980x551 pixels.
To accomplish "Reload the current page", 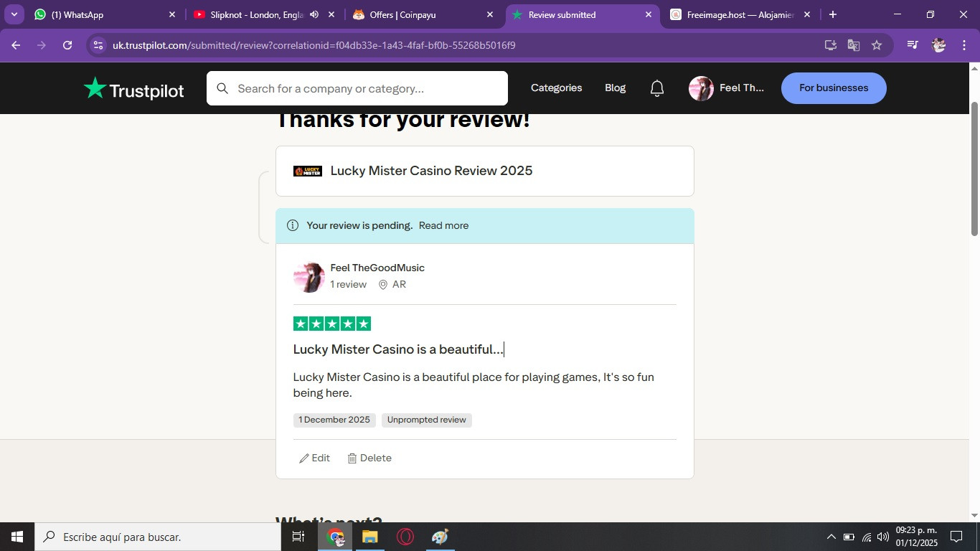I will 67,45.
